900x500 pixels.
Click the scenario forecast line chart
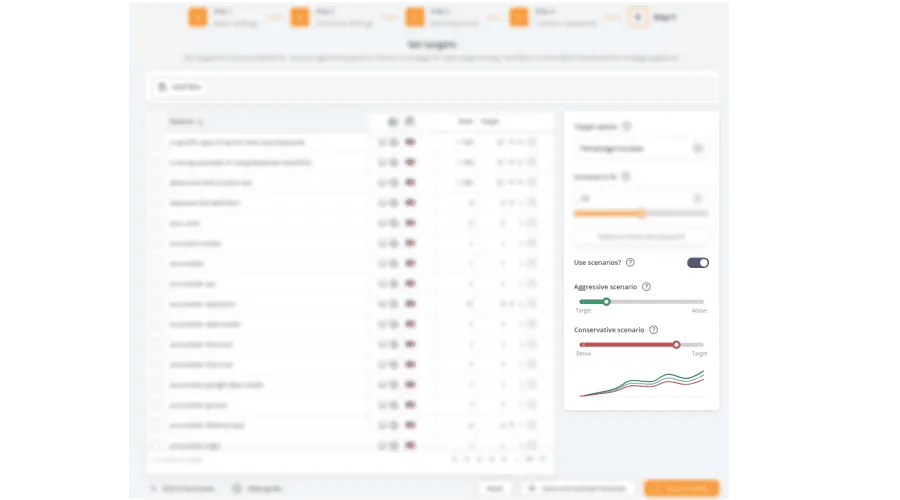[641, 382]
